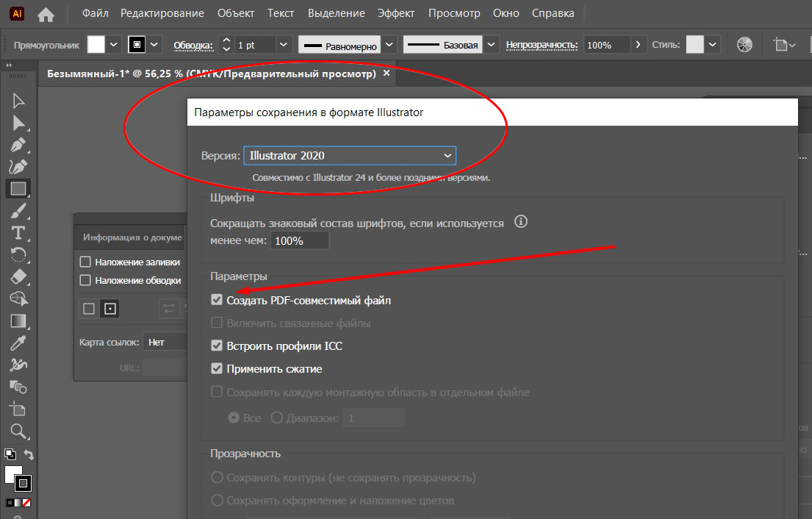Screen dimensions: 812x519
Task: Toggle 'Создать PDF-совместимый файл' checkbox
Action: [x=217, y=300]
